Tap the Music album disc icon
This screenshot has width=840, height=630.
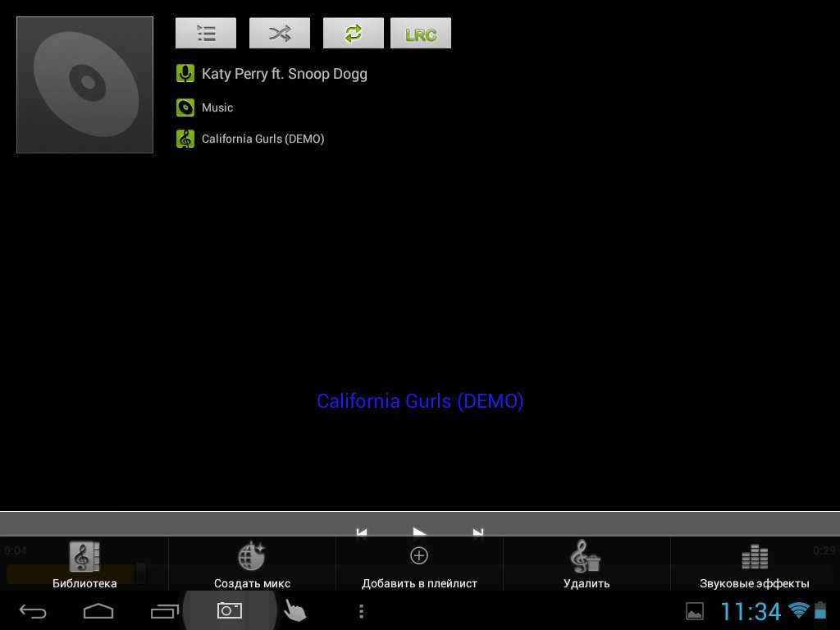185,107
